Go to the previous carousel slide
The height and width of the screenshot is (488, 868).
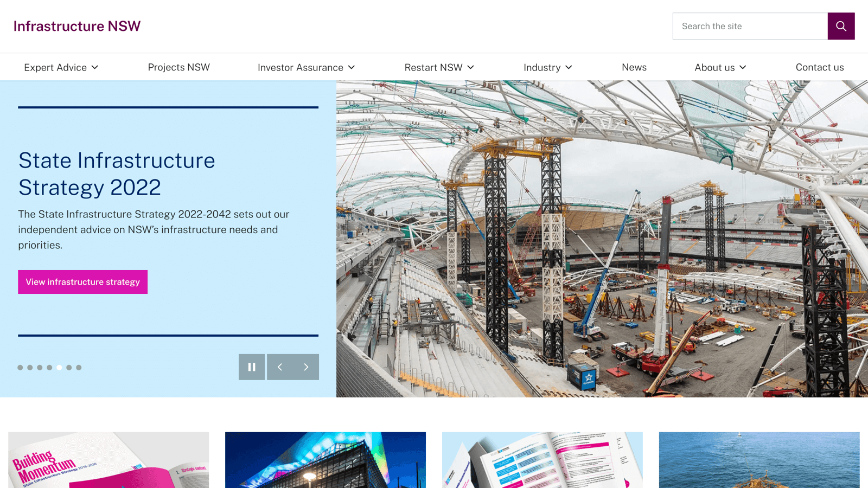(280, 367)
